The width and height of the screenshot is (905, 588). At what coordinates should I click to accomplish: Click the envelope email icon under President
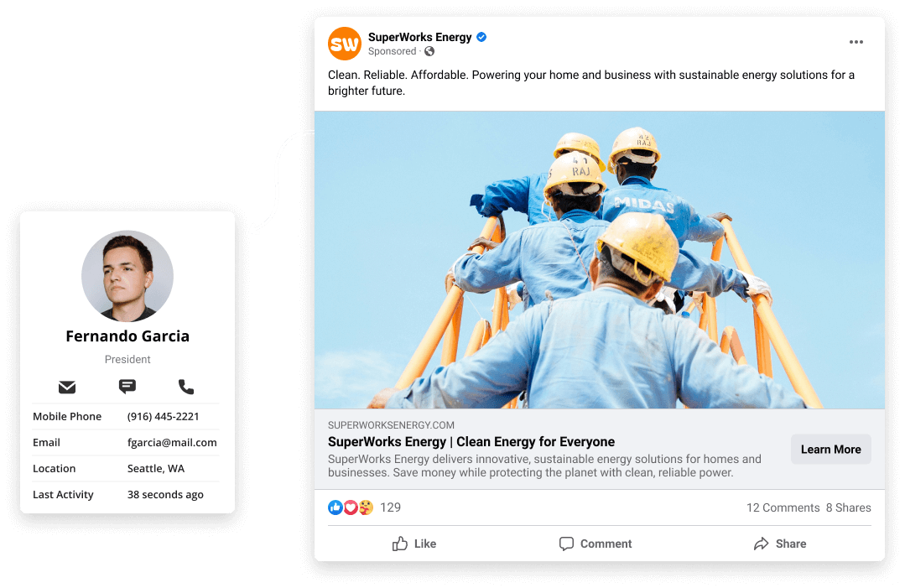67,387
